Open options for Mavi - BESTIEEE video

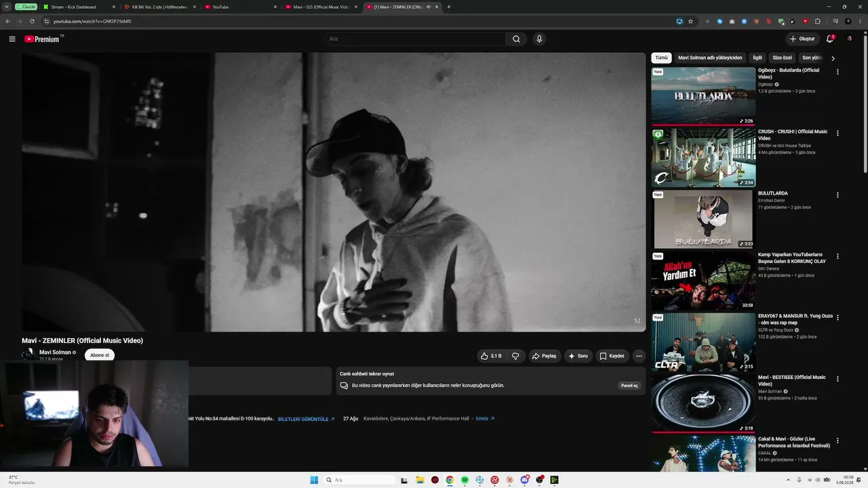coord(837,379)
